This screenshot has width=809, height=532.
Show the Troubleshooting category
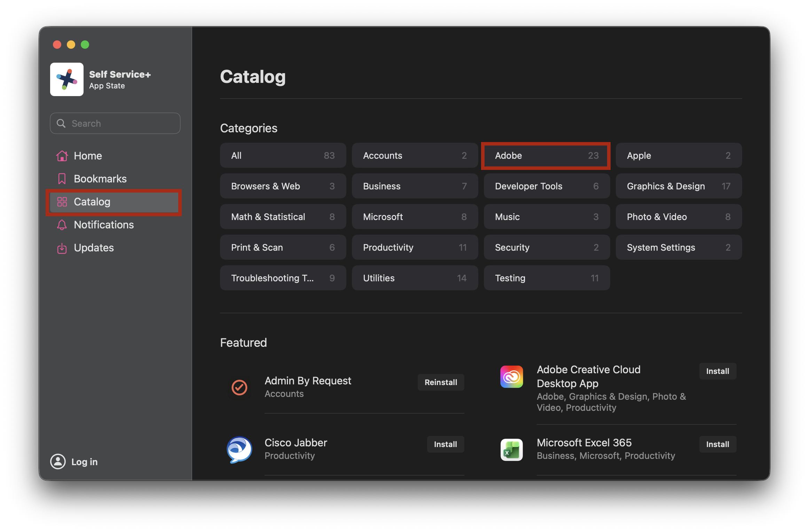point(283,278)
